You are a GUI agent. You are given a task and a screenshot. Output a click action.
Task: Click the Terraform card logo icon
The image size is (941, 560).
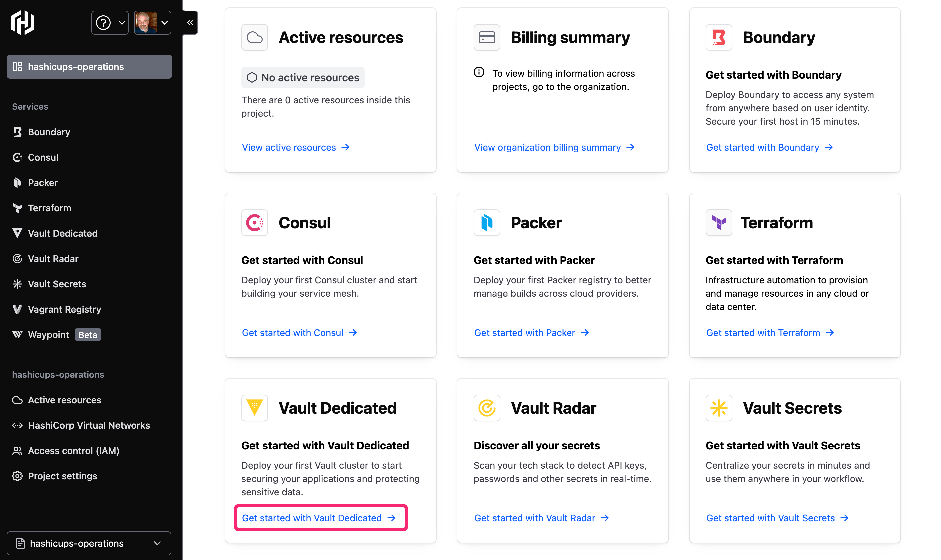[x=718, y=223]
